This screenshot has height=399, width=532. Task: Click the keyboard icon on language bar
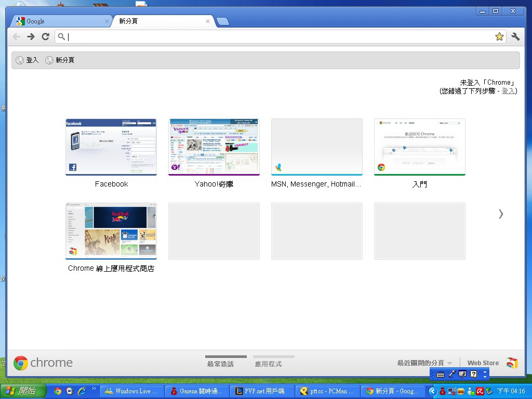pos(441,375)
